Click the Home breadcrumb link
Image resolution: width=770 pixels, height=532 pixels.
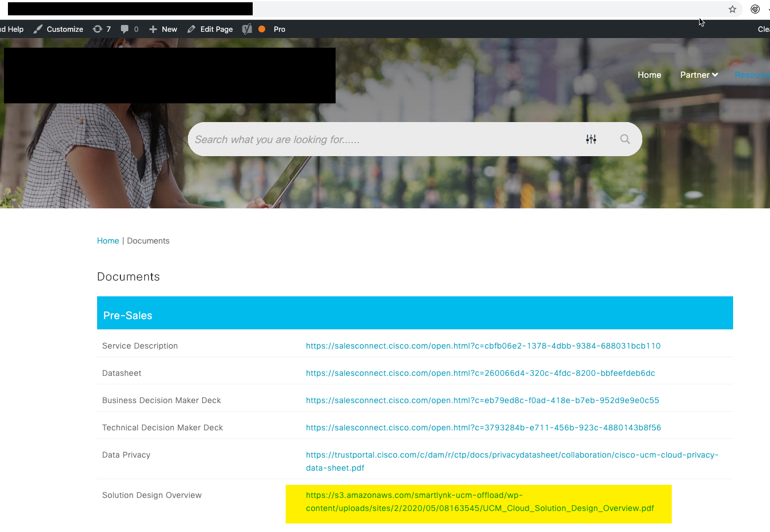108,241
